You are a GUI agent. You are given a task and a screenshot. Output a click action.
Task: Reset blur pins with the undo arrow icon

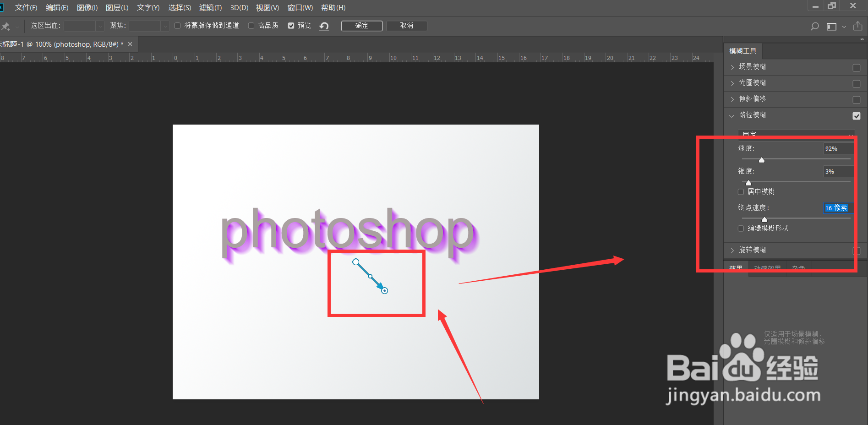[324, 26]
